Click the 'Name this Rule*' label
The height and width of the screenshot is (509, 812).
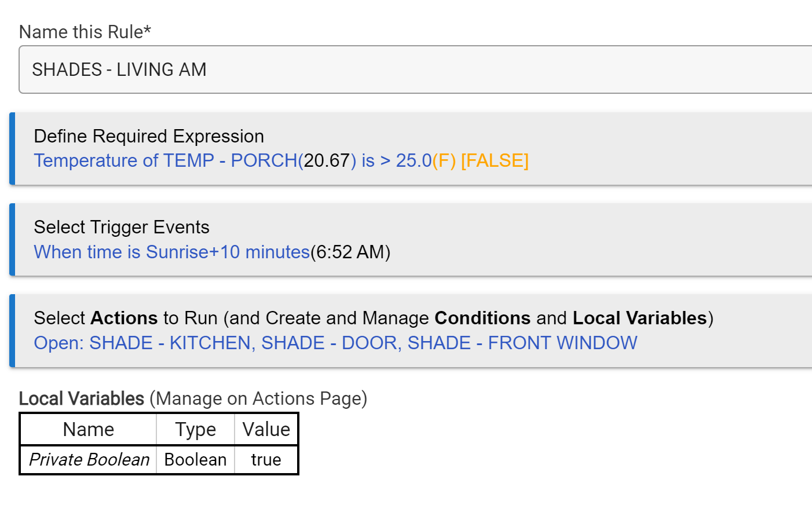point(85,32)
